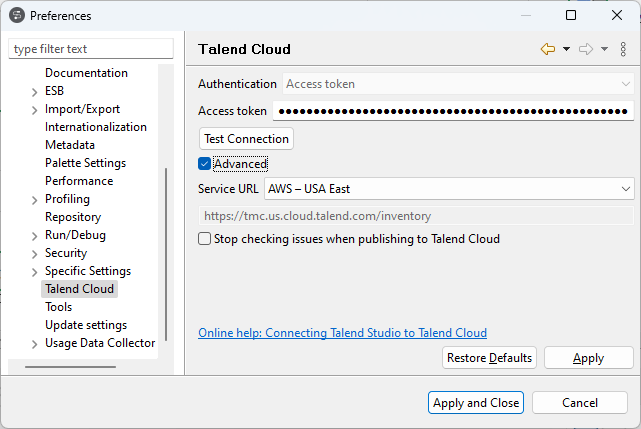Expand Usage Data Collector node
Image resolution: width=641 pixels, height=429 pixels.
(x=35, y=343)
